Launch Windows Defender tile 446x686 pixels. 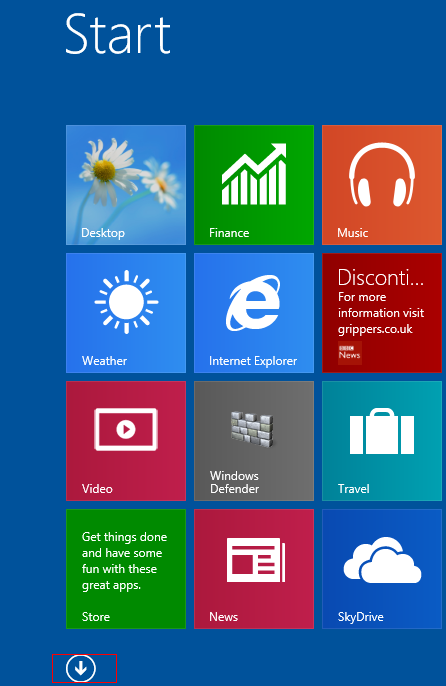(x=254, y=441)
